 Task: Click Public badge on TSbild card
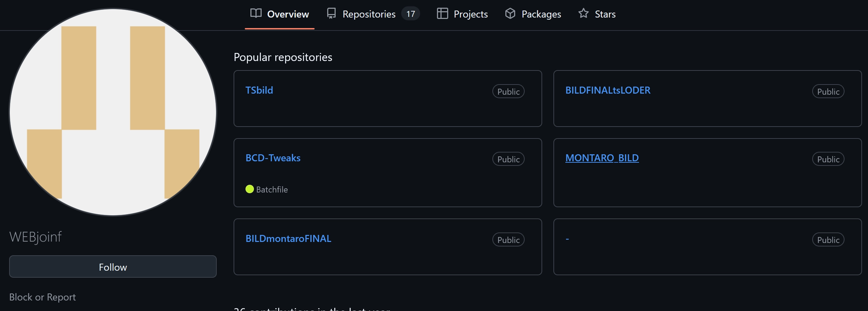(x=508, y=91)
